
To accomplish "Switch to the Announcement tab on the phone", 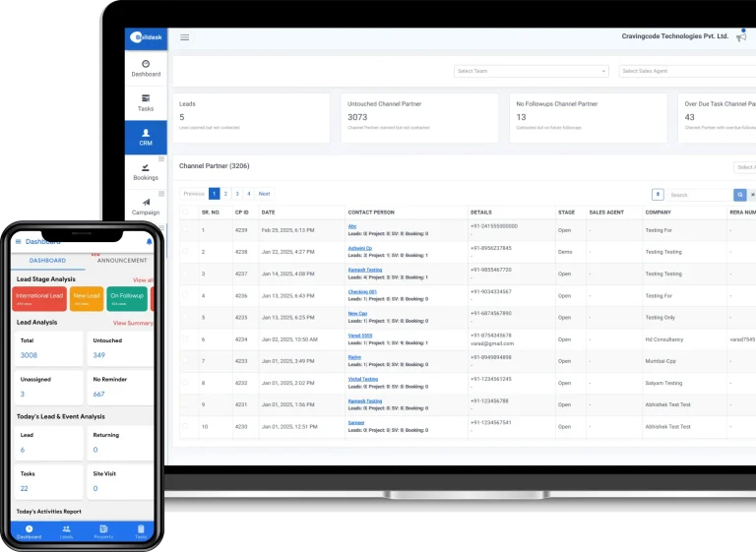I will pyautogui.click(x=122, y=261).
